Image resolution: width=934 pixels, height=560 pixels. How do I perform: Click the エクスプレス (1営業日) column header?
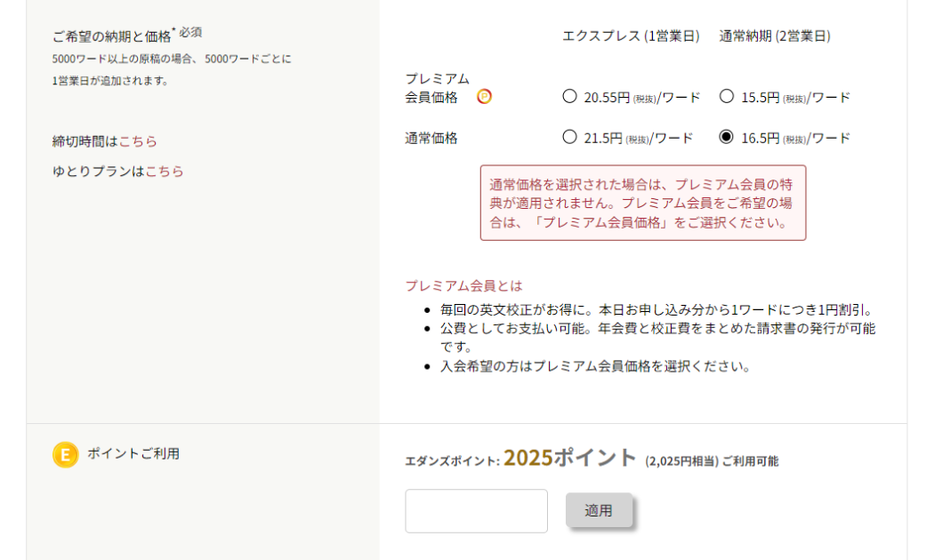pyautogui.click(x=631, y=36)
